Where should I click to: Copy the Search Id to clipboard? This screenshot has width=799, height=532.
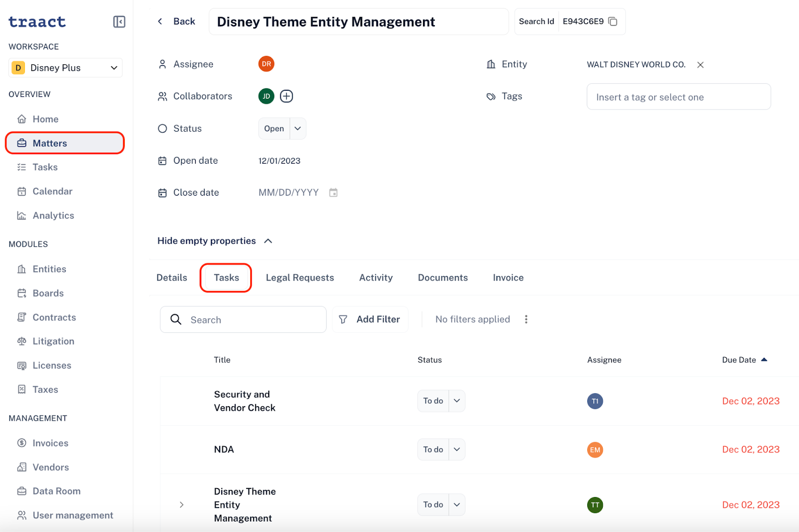pyautogui.click(x=613, y=21)
